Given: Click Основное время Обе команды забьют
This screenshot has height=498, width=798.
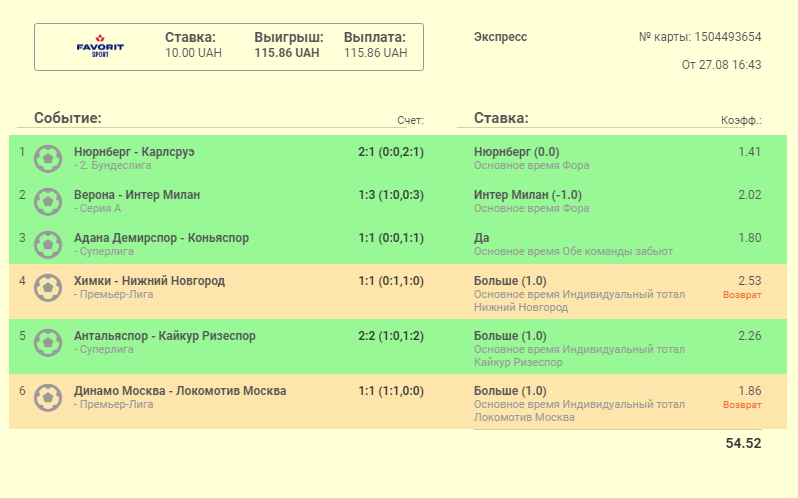Looking at the screenshot, I should pyautogui.click(x=573, y=251).
